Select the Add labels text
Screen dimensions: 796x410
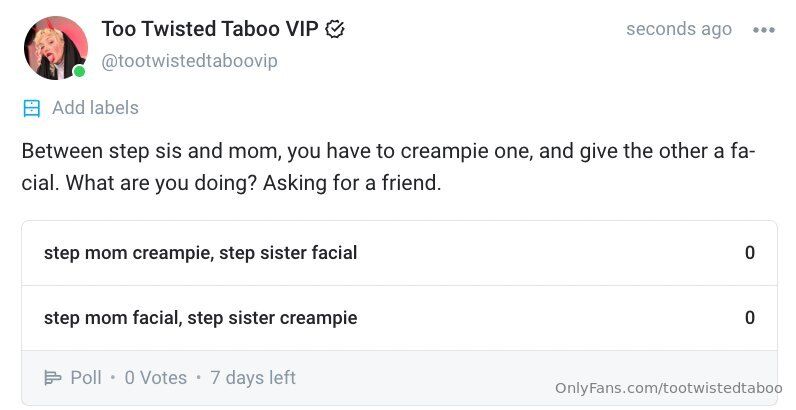95,108
